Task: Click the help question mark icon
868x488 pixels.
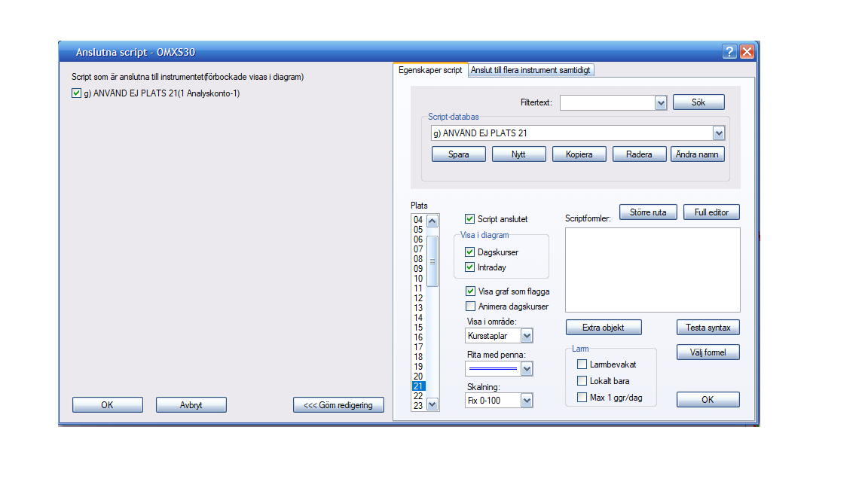Action: pos(729,52)
